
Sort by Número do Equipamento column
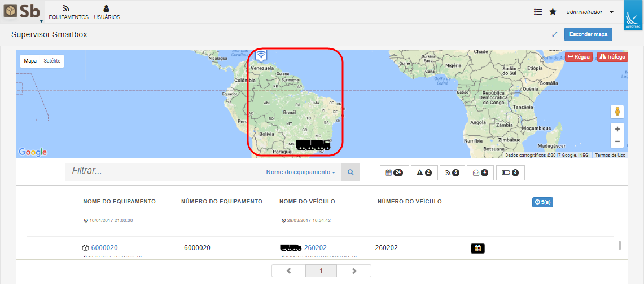[x=221, y=202]
